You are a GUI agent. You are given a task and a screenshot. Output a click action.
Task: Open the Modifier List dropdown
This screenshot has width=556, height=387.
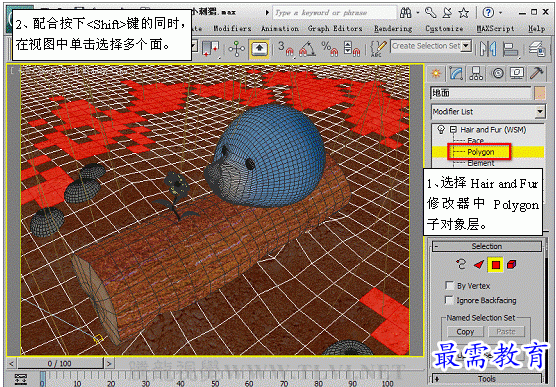pos(488,112)
